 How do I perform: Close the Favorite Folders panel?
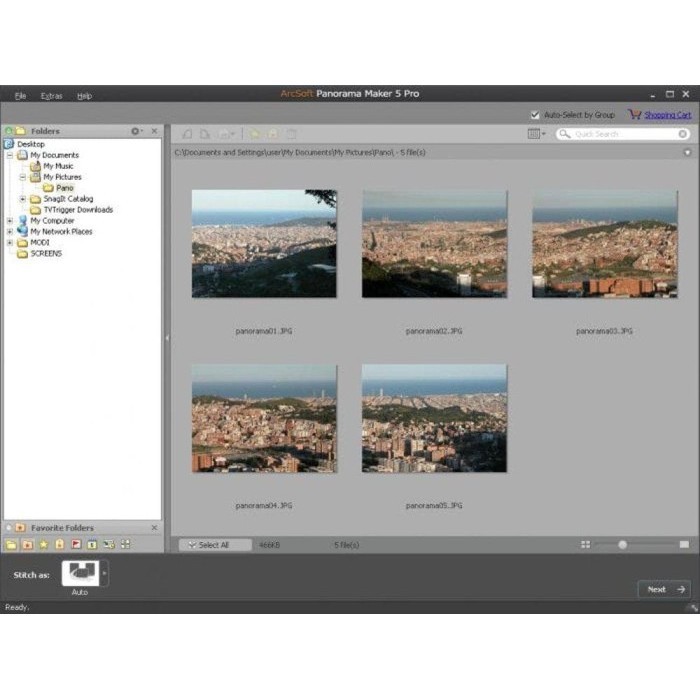click(154, 528)
